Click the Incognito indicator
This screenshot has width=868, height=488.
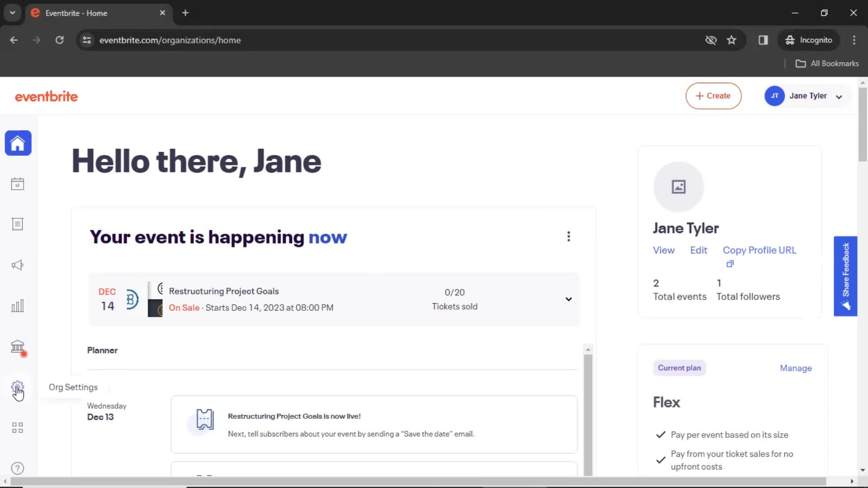coord(809,40)
